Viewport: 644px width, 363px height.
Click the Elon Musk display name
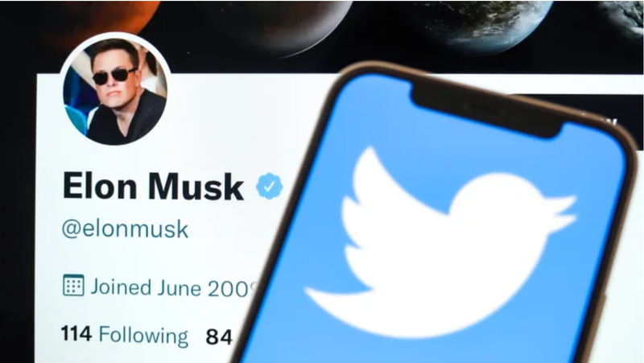coord(153,187)
